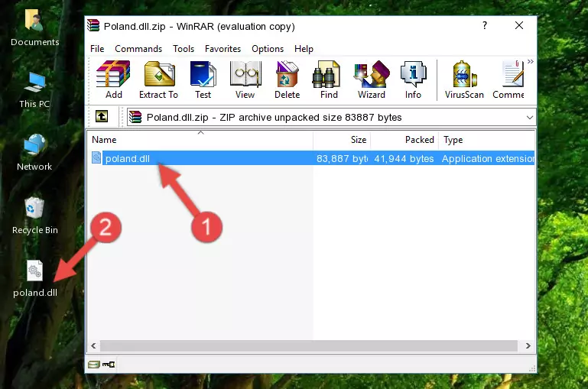Sort by the Size column header

(x=342, y=140)
